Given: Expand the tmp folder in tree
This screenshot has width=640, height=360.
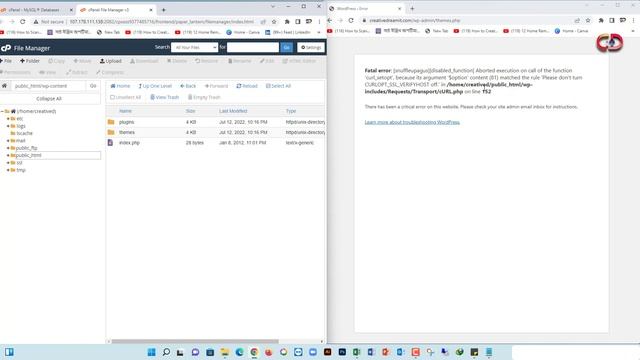Looking at the screenshot, I should click(8, 170).
